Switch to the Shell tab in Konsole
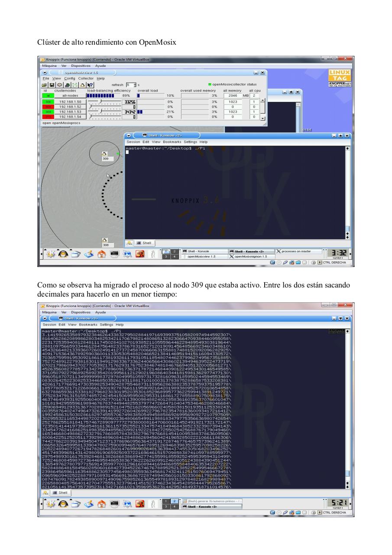 pos(144,243)
